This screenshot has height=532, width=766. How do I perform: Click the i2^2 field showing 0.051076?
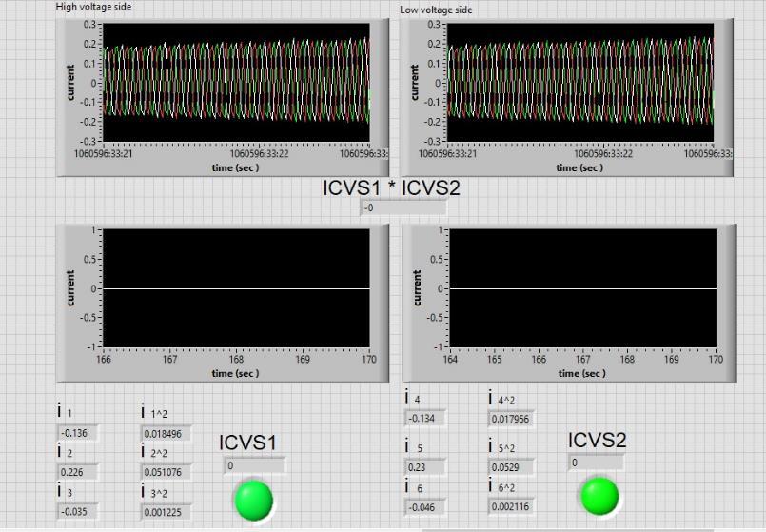point(166,472)
